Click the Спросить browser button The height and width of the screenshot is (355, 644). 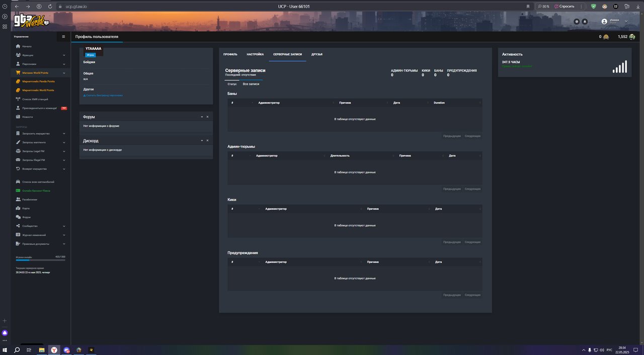566,6
